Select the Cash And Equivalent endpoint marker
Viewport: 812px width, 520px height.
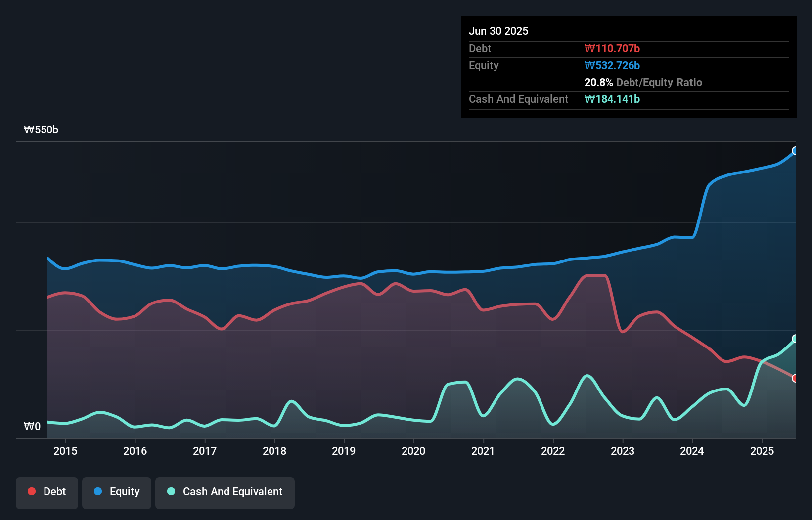click(795, 339)
